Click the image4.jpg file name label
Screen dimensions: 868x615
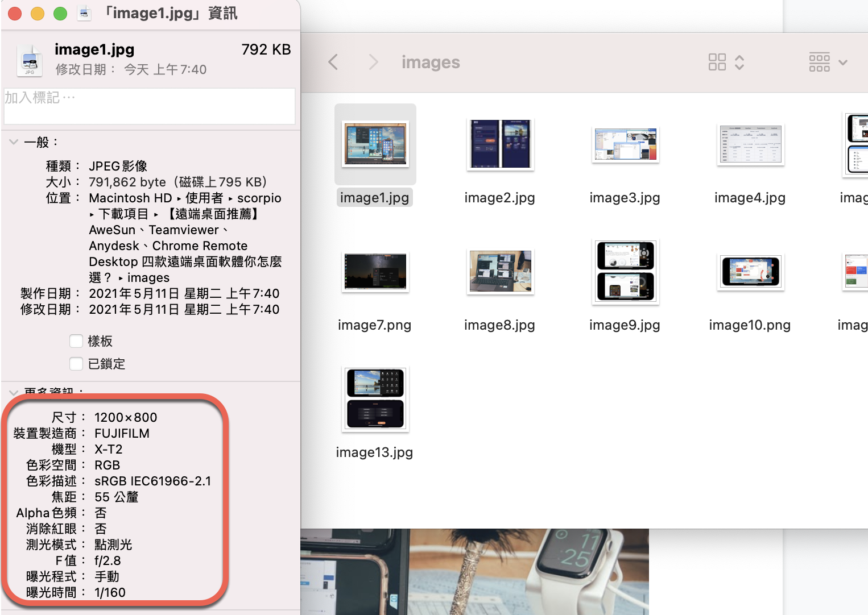click(750, 198)
